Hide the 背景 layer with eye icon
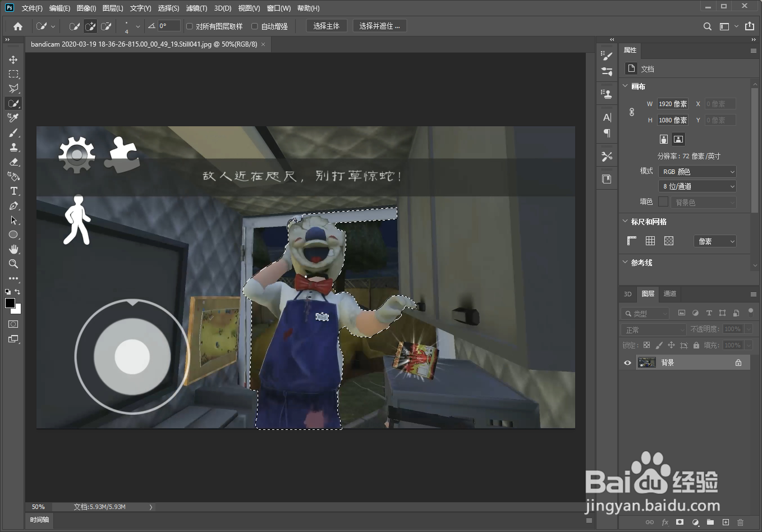This screenshot has width=762, height=532. click(627, 363)
